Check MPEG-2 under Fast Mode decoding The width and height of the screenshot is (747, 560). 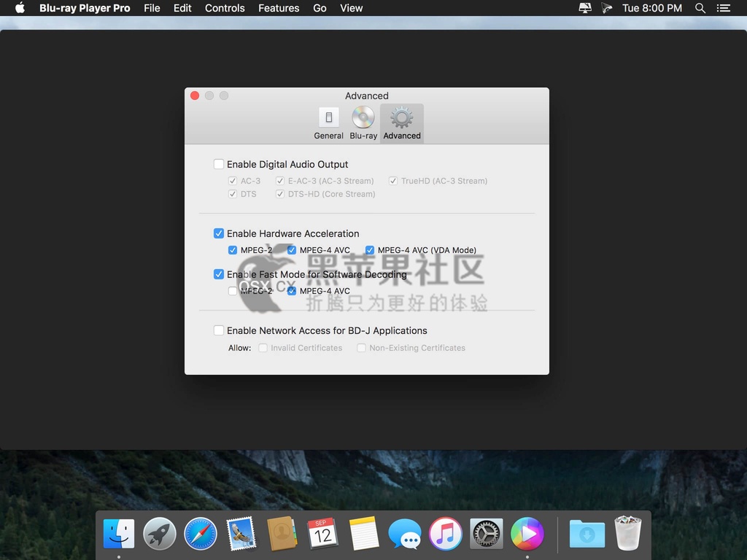tap(233, 291)
